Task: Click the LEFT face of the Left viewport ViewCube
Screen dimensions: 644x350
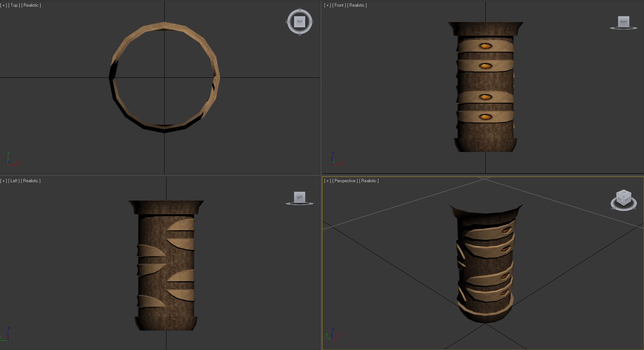Action: [x=300, y=197]
